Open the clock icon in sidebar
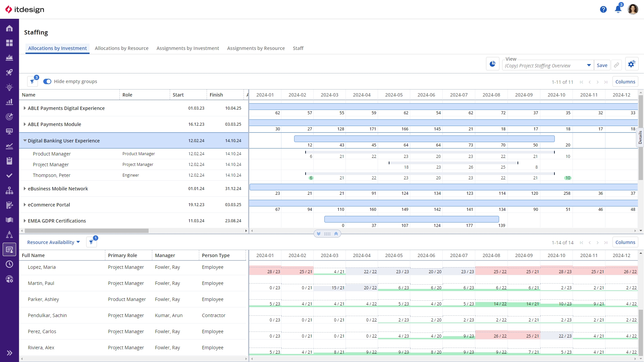The height and width of the screenshot is (362, 644). coord(9,264)
